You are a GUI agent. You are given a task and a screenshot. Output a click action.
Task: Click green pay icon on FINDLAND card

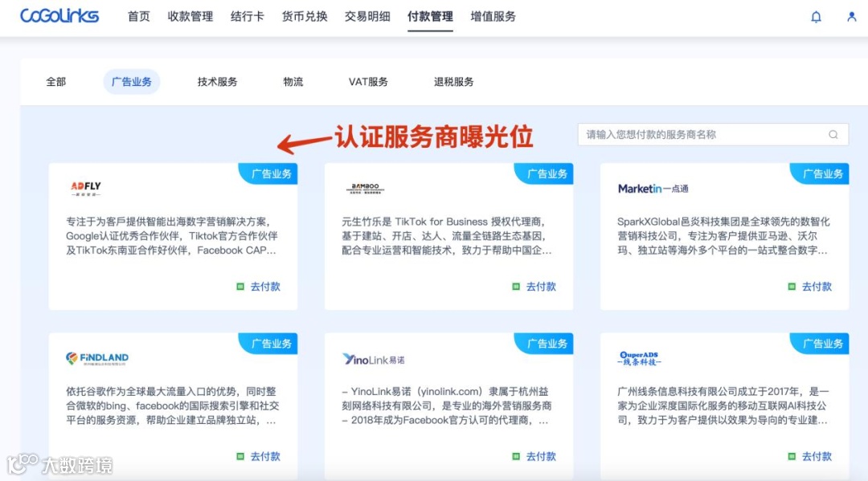[x=240, y=456]
